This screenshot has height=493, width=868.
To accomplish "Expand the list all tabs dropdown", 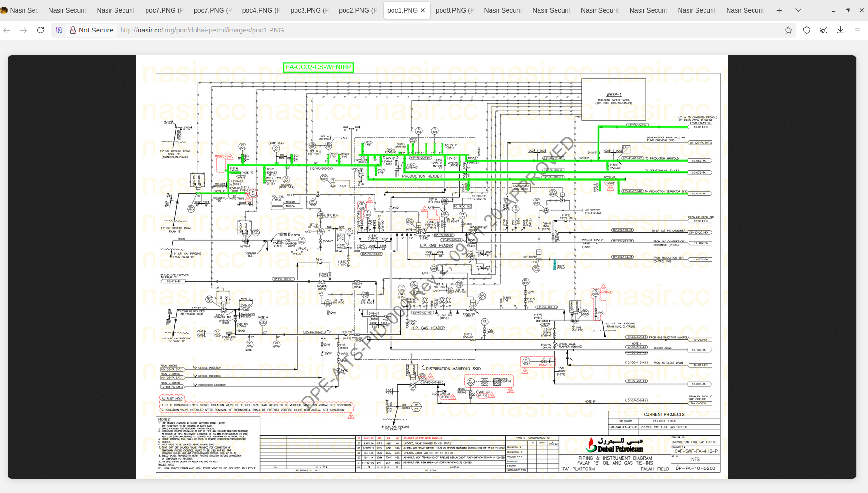I will click(x=798, y=10).
